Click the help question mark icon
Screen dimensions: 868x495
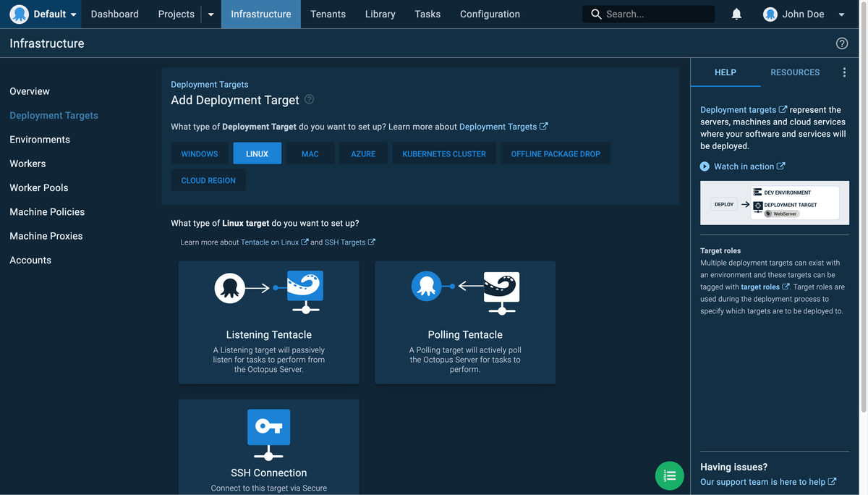841,43
